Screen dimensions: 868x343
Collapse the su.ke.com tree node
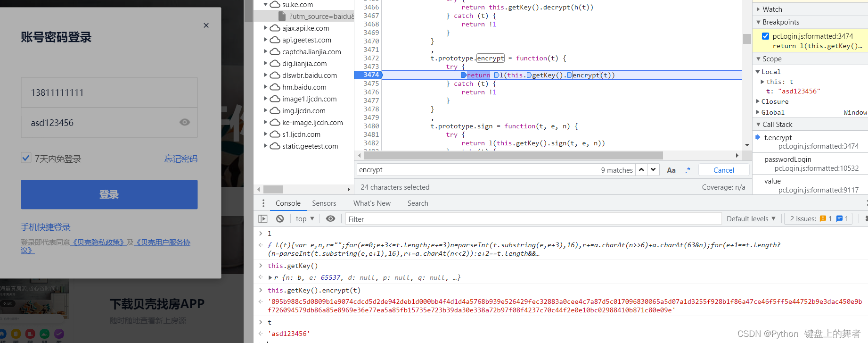pyautogui.click(x=266, y=5)
